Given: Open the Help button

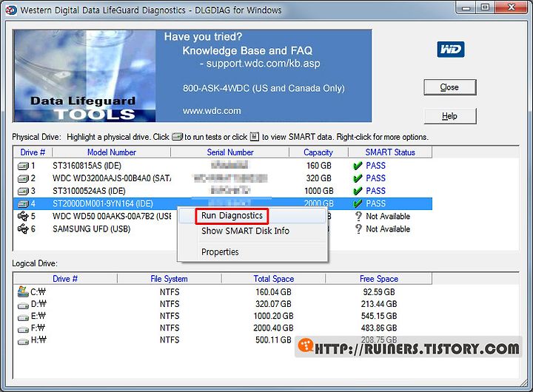Looking at the screenshot, I should click(450, 116).
